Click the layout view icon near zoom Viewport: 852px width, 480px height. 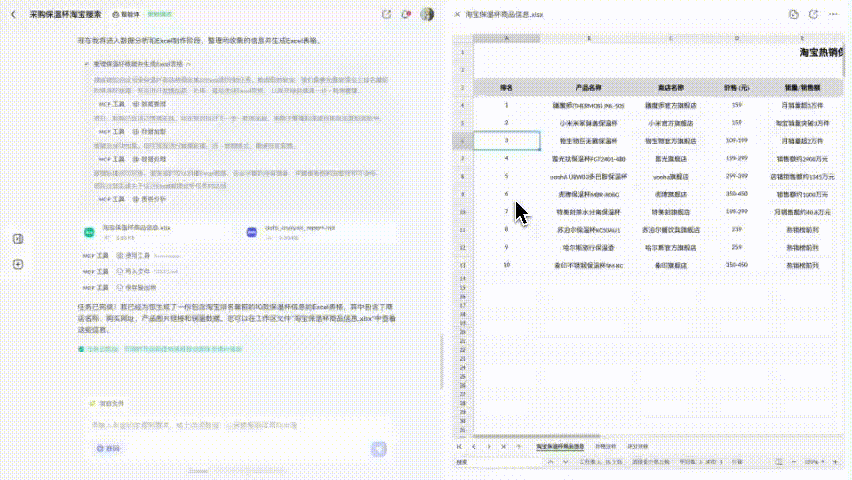tap(779, 462)
